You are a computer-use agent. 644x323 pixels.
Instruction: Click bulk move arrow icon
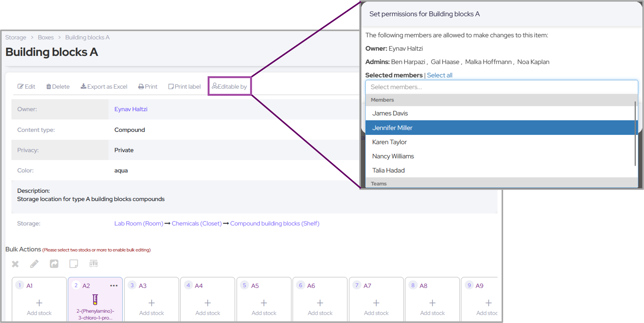54,264
